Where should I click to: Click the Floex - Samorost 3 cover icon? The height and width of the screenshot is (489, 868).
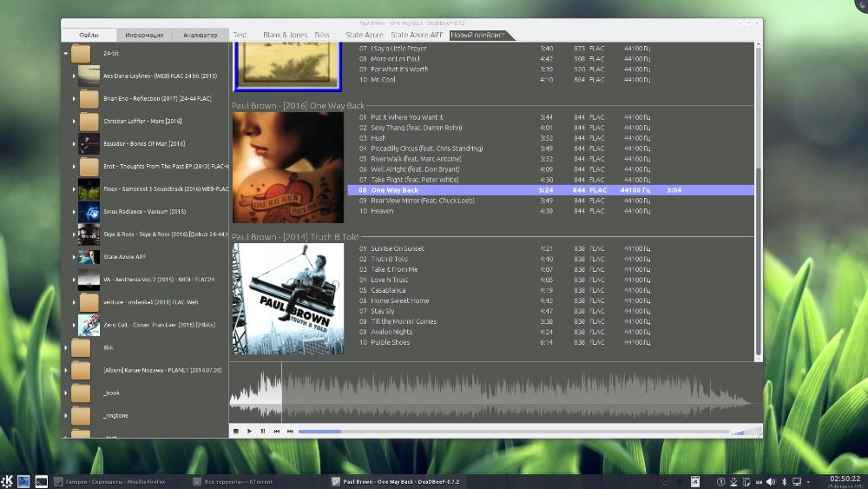89,189
